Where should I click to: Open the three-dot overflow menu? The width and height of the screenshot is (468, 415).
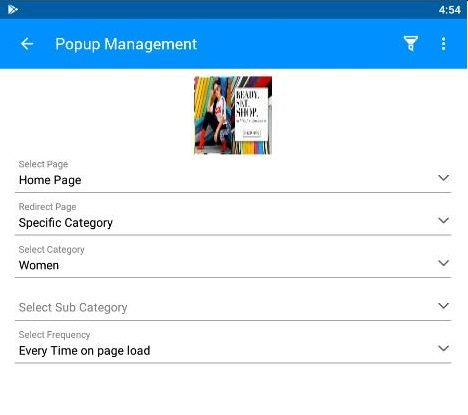[x=443, y=44]
